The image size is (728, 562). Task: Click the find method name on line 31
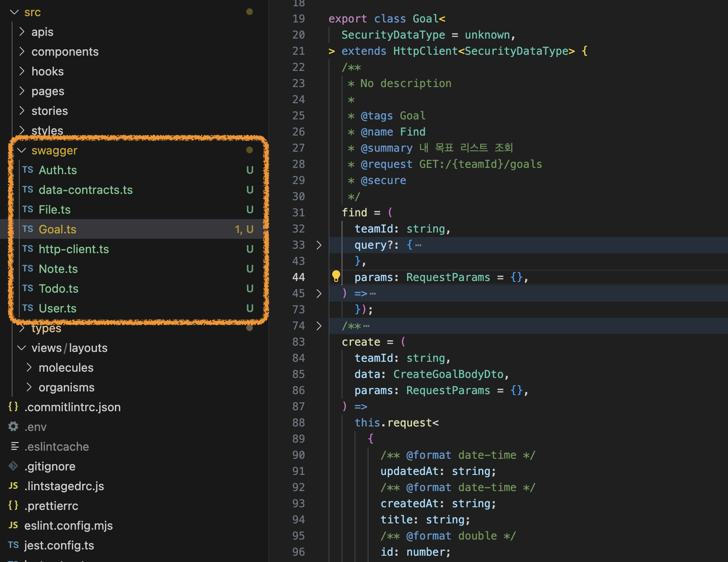tap(355, 212)
